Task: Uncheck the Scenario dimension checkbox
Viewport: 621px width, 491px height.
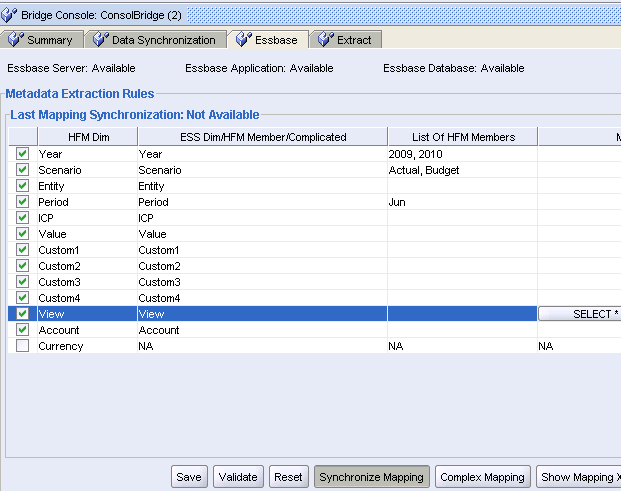Action: point(22,170)
